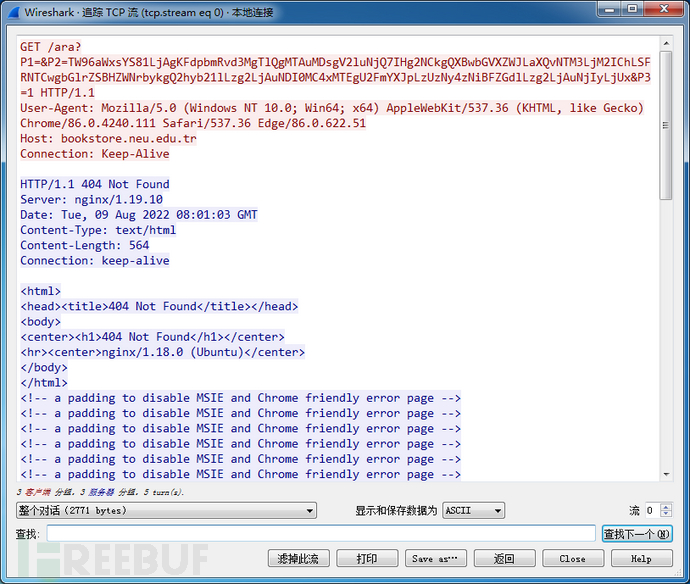Image resolution: width=690 pixels, height=584 pixels.
Task: Open the Save as… dialog
Action: coord(435,558)
